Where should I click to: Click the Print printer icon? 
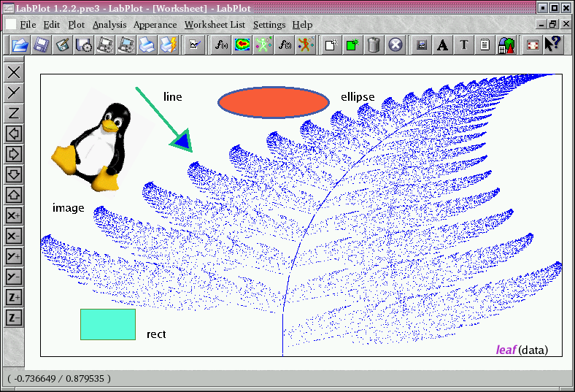point(147,45)
